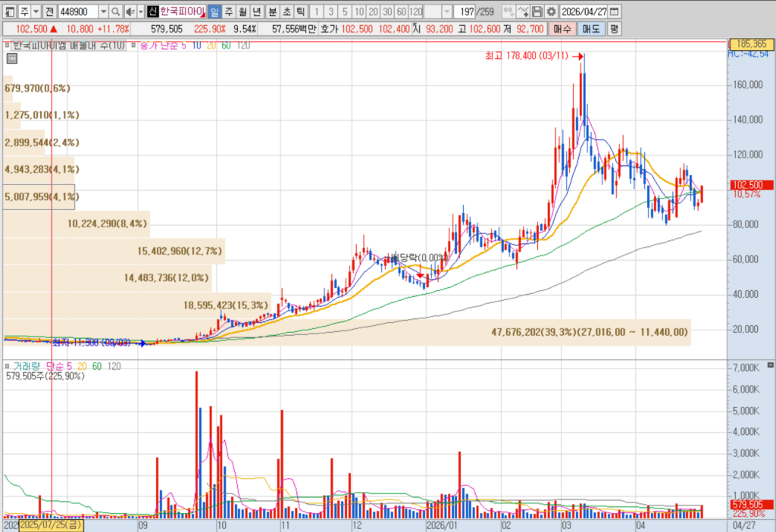The image size is (776, 532).
Task: Click the add indicator line icon
Action: (523, 11)
